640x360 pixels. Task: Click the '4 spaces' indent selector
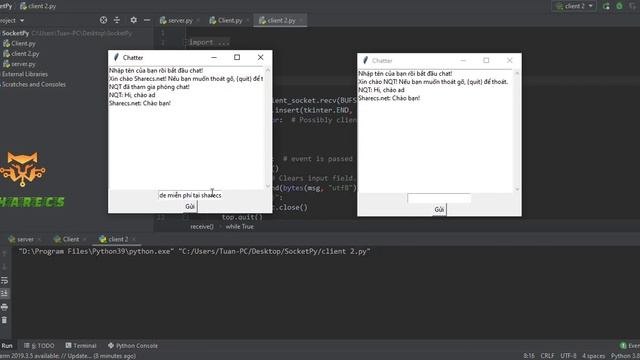(593, 356)
